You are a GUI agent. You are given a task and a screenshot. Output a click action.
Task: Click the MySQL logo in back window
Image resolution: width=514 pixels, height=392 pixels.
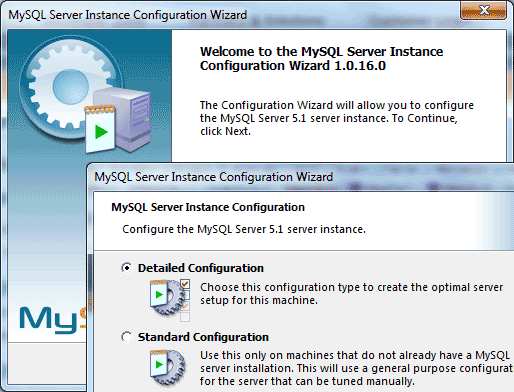coord(53,319)
